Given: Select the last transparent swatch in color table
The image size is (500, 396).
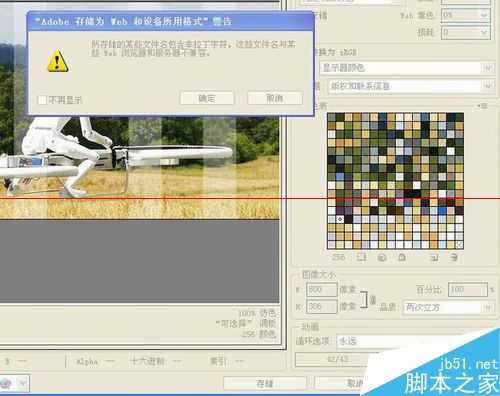Looking at the screenshot, I should 459,245.
